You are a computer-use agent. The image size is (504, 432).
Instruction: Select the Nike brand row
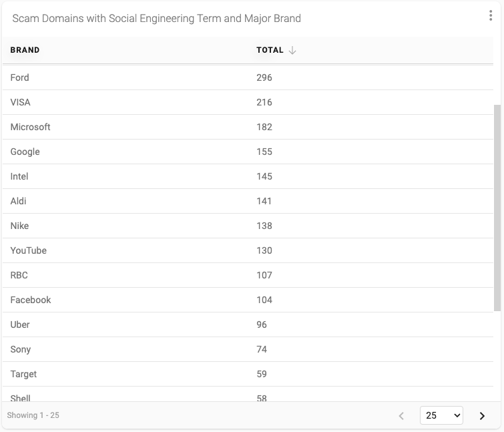pyautogui.click(x=248, y=226)
